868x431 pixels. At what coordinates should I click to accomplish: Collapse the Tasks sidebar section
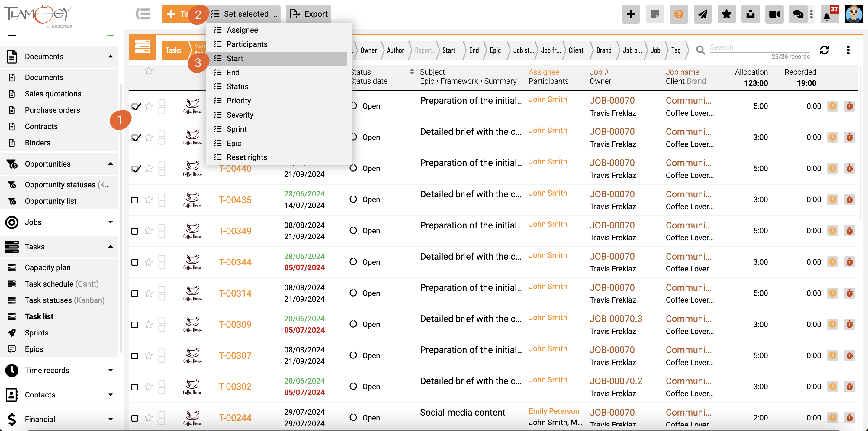(110, 247)
